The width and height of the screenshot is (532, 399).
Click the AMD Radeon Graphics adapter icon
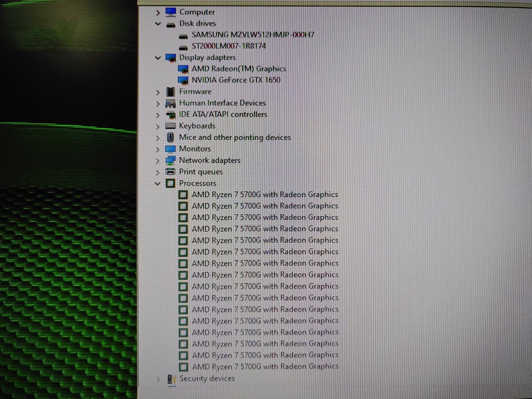183,69
